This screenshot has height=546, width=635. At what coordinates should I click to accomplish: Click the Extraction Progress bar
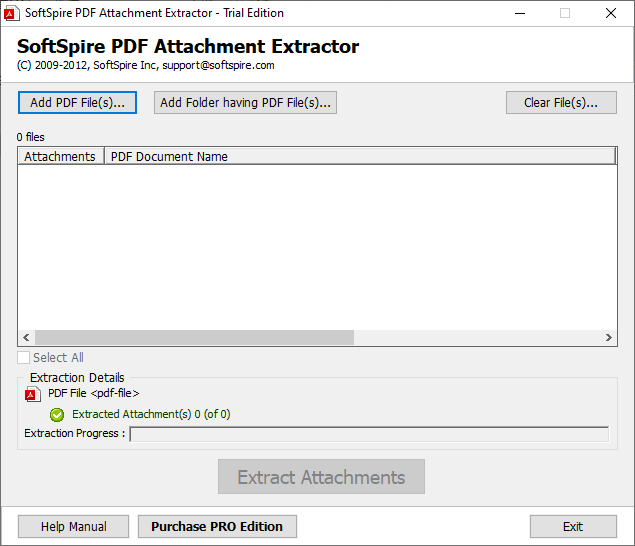(x=369, y=434)
